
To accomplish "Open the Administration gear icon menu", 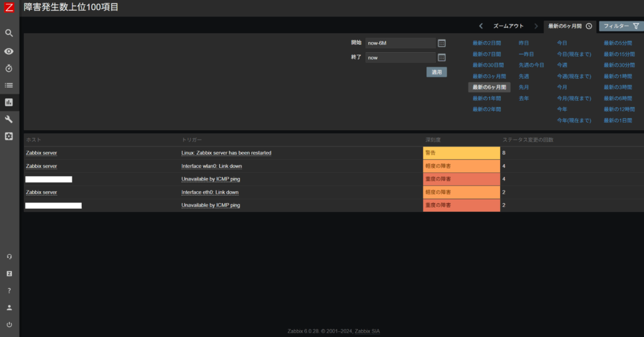I will point(9,136).
